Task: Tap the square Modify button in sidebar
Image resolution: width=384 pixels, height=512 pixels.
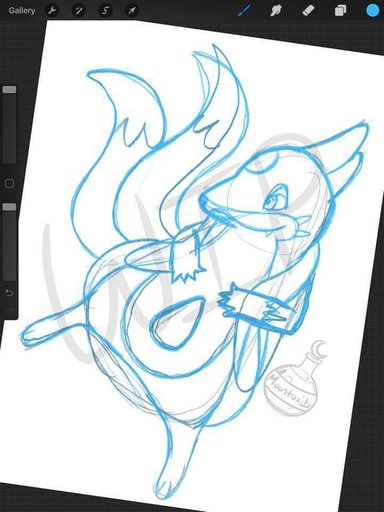Action: [x=9, y=183]
